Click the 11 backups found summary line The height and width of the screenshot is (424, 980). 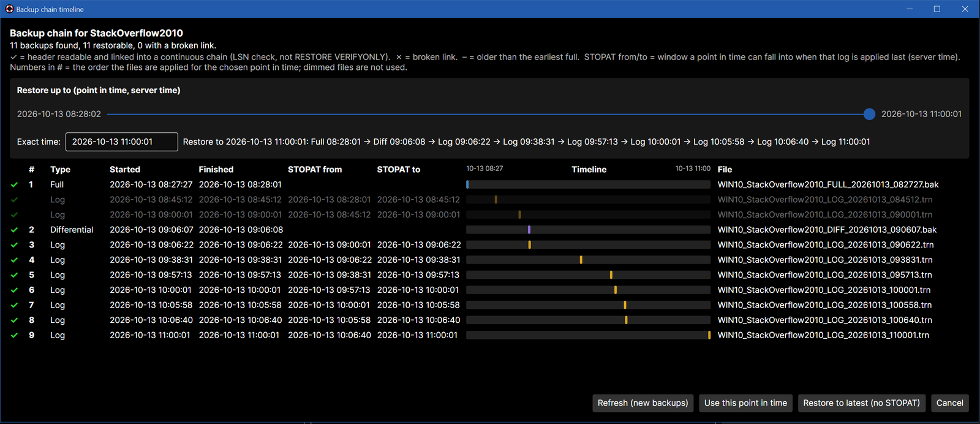coord(113,45)
